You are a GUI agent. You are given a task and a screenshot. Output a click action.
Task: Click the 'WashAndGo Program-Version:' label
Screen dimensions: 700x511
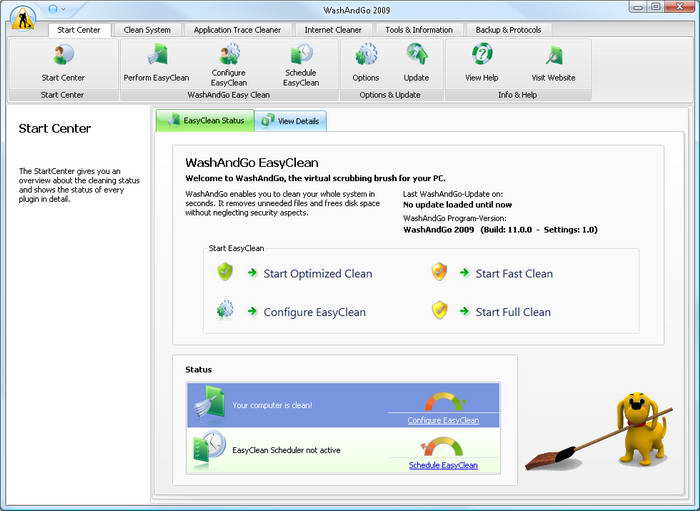(454, 218)
